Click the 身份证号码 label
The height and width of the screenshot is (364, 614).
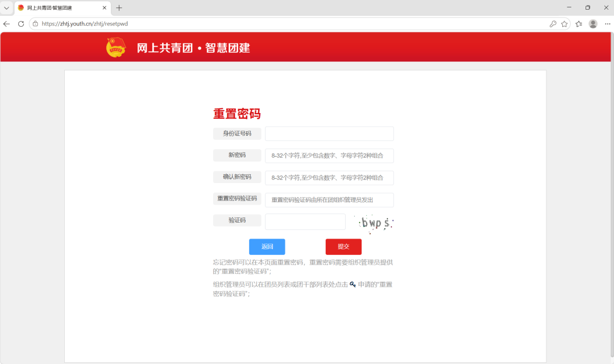(x=237, y=133)
